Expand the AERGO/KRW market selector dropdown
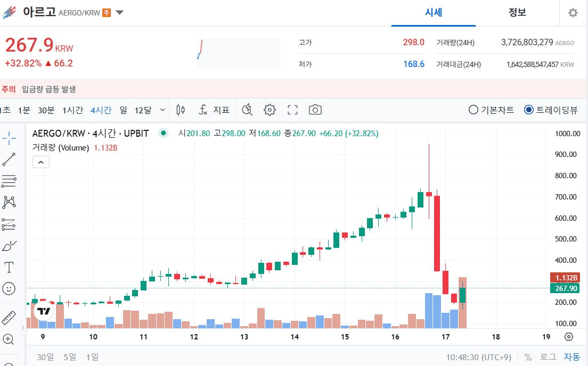 (x=120, y=12)
